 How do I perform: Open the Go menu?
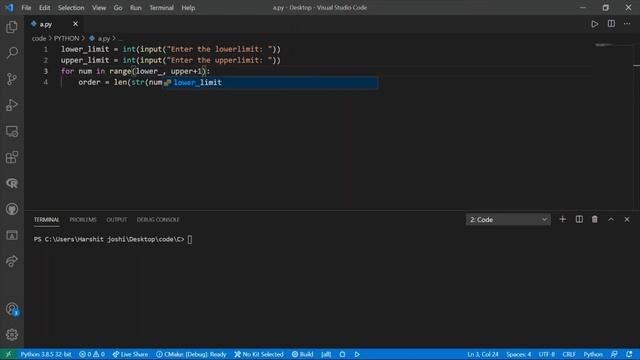[x=118, y=8]
